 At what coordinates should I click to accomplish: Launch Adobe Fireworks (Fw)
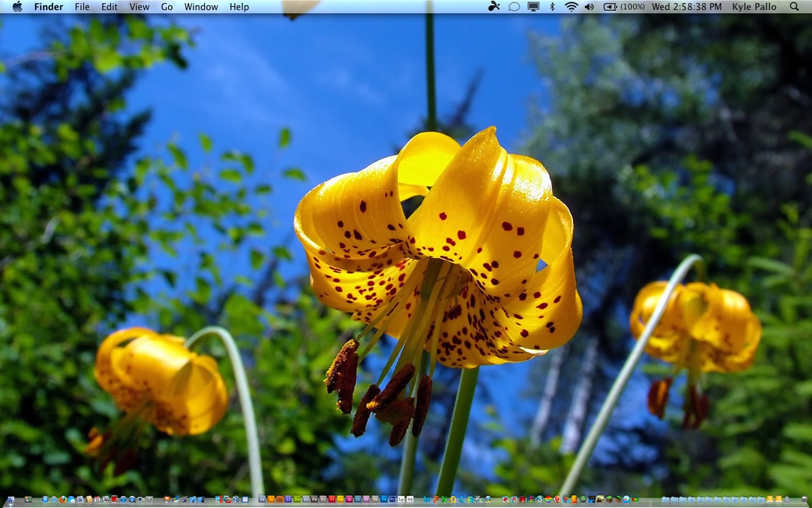click(341, 499)
